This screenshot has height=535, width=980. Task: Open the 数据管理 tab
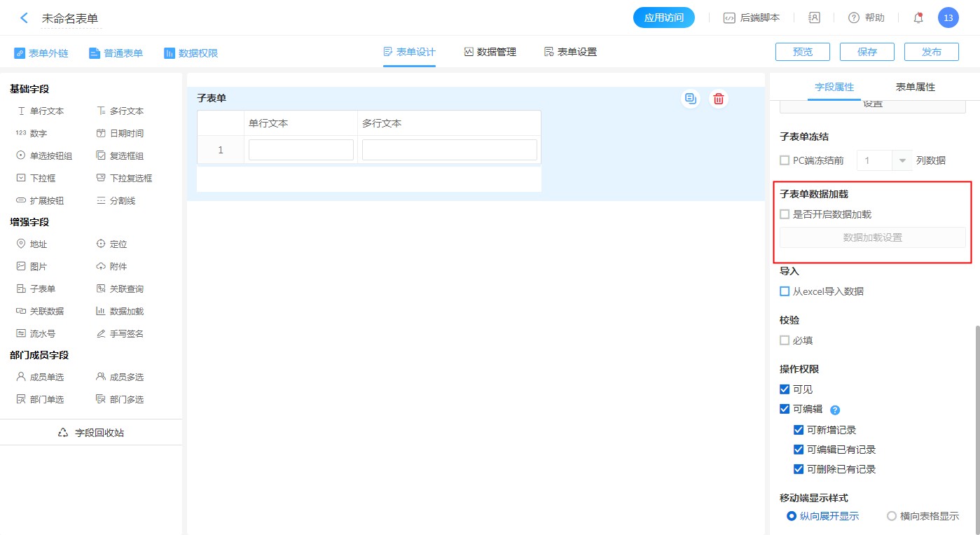(490, 52)
